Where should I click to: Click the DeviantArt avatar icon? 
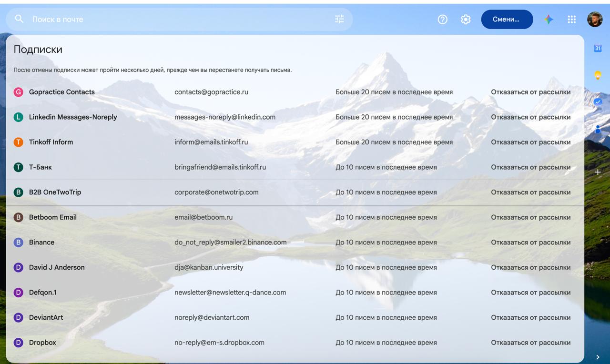[19, 317]
